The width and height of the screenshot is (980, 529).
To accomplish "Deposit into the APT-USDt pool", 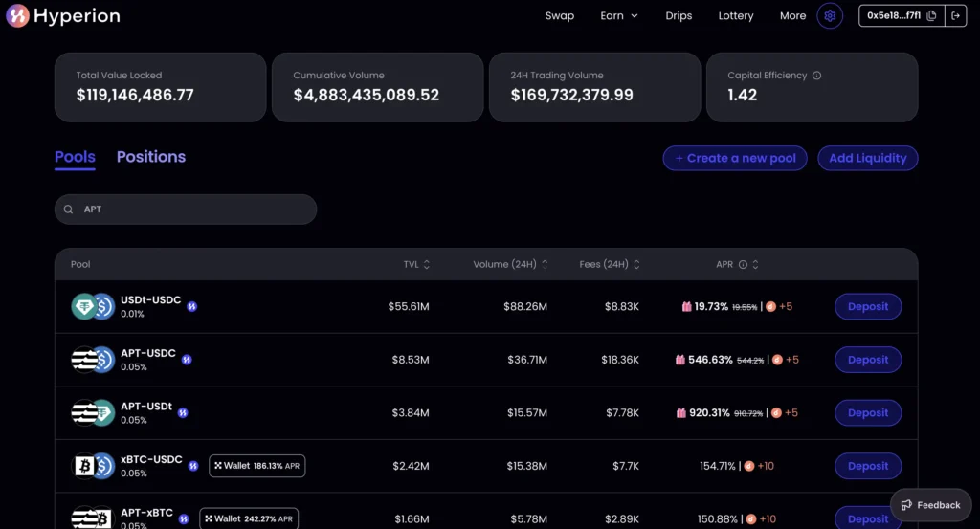I will pos(868,413).
